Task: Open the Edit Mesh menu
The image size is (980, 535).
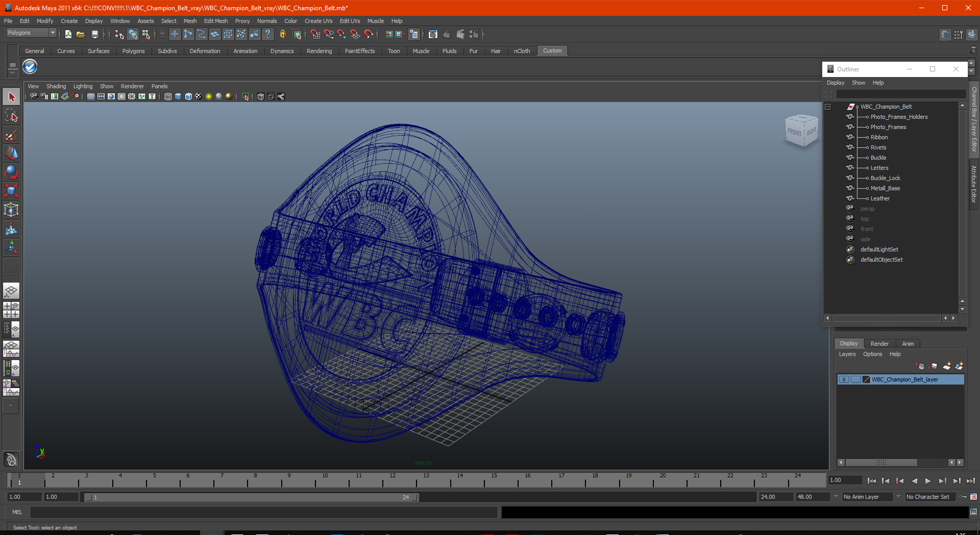Action: [216, 21]
